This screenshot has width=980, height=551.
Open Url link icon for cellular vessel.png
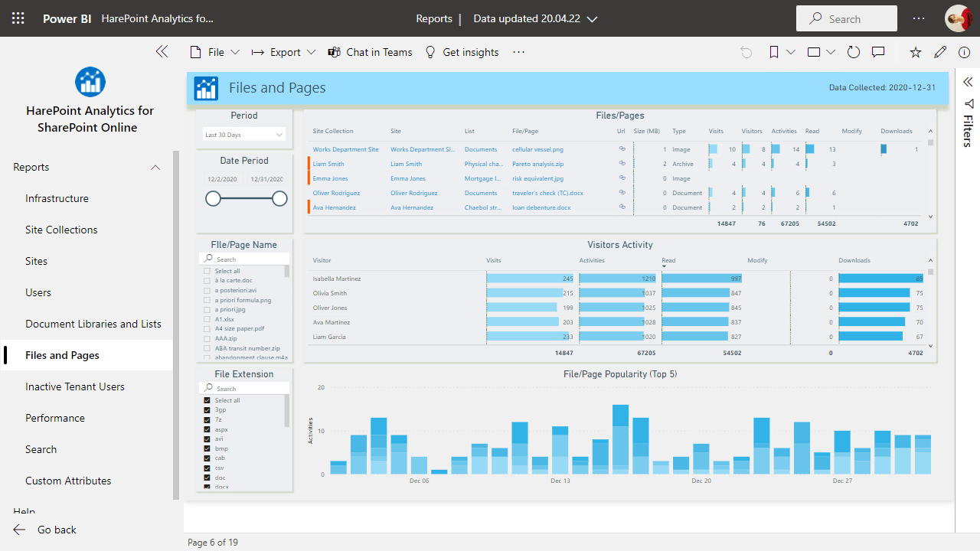[622, 149]
